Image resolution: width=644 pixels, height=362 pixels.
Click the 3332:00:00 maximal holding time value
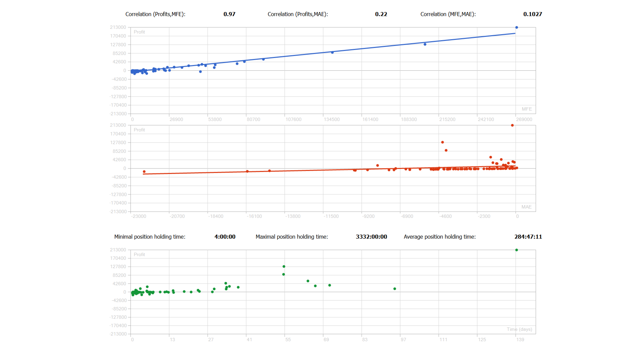coord(371,237)
